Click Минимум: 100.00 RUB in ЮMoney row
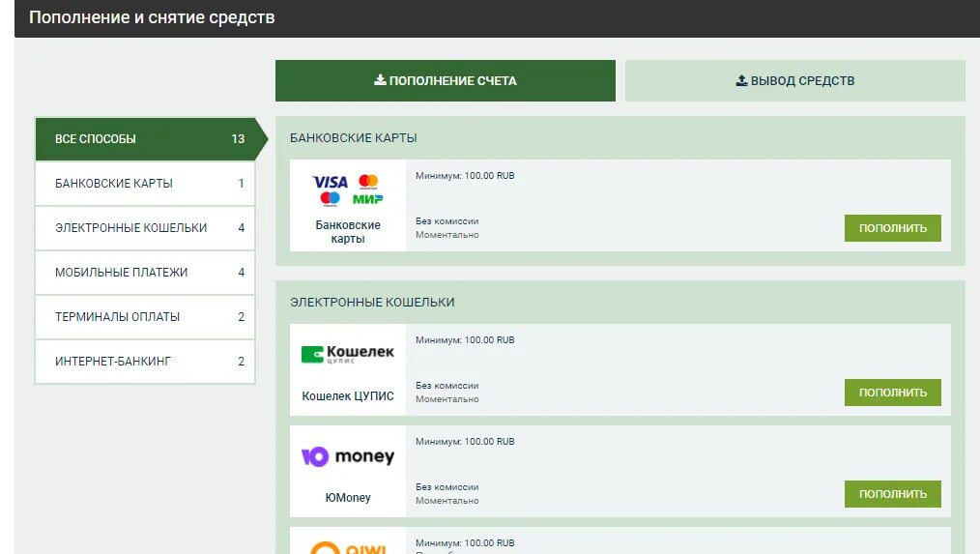980x554 pixels. point(465,442)
